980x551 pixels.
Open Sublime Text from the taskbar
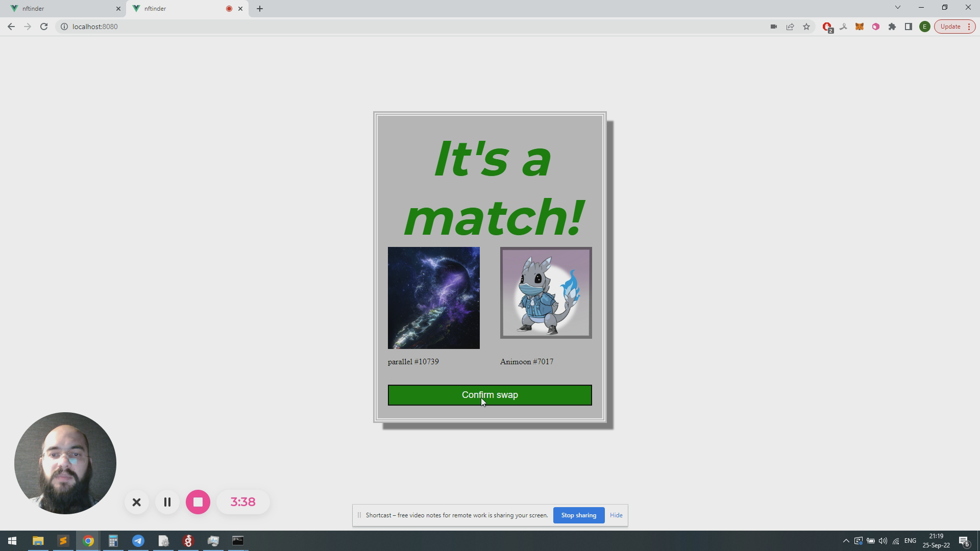[x=63, y=541]
